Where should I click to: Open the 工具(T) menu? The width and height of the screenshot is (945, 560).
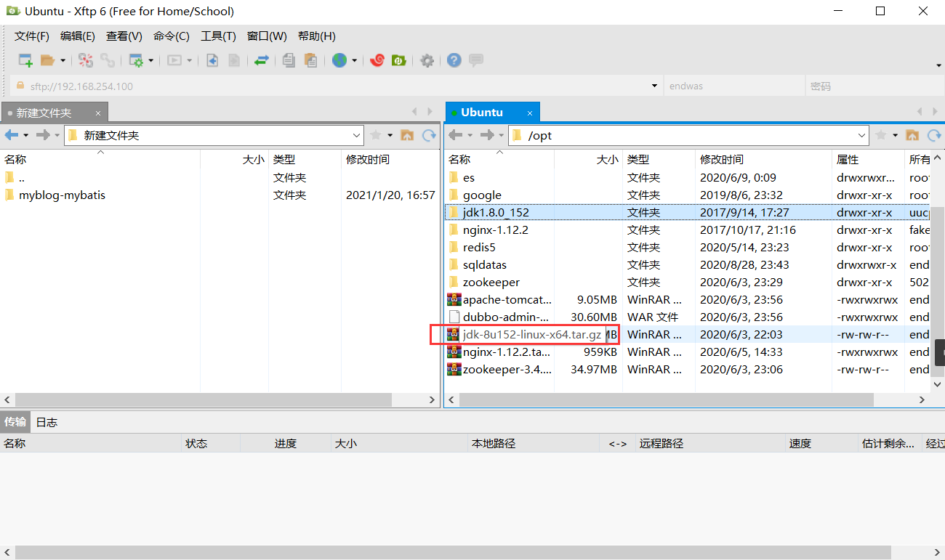pyautogui.click(x=219, y=36)
